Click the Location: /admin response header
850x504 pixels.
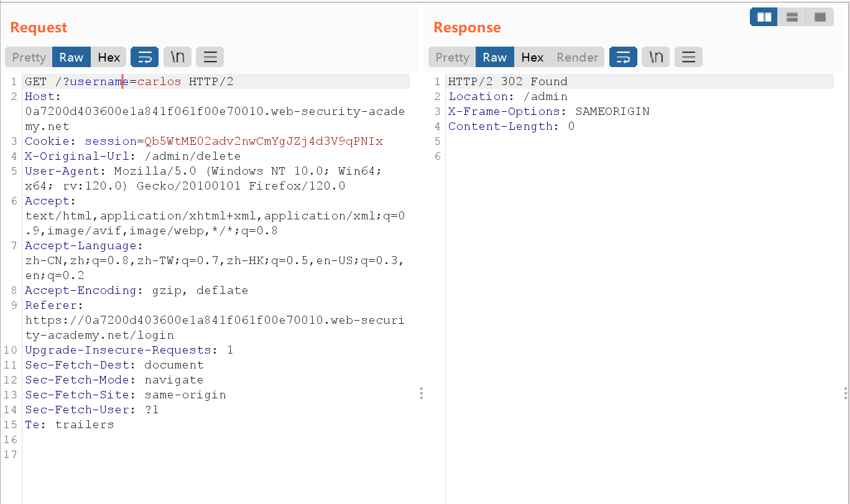coord(507,96)
